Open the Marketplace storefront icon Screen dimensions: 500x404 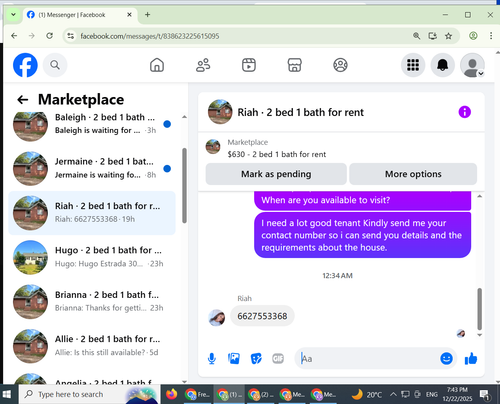coord(295,65)
